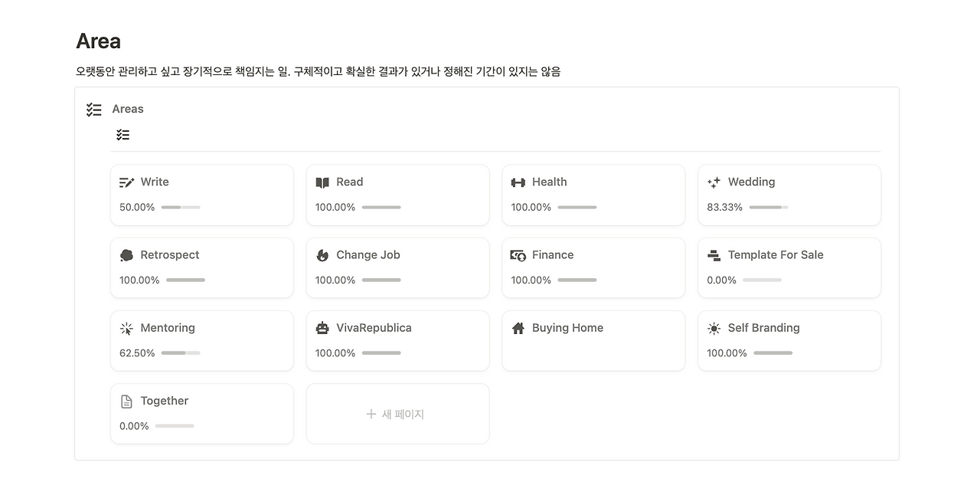Click the open book icon on Read card
This screenshot has width=980, height=495.
(322, 182)
